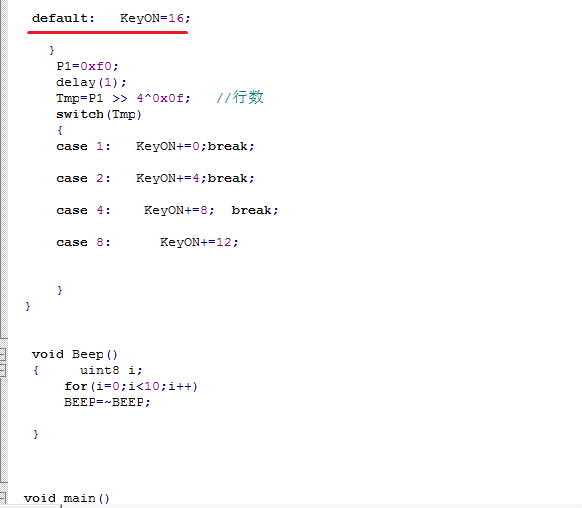Click the 'delay(1);' statement
Screen dimensions: 582x508
coord(91,82)
